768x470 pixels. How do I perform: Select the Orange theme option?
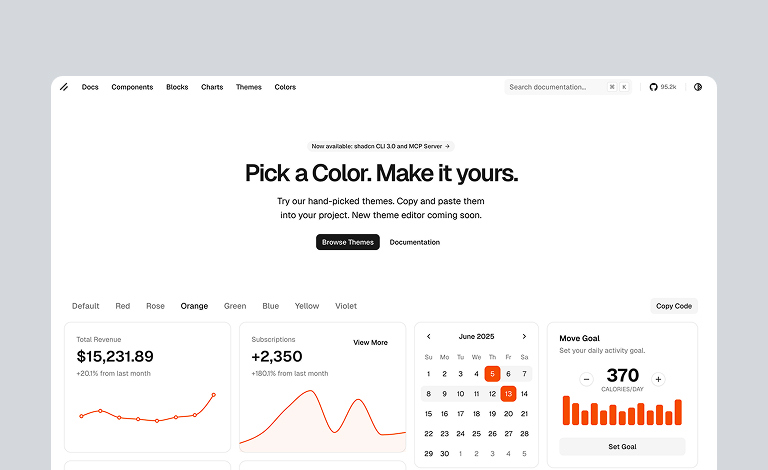click(x=194, y=306)
